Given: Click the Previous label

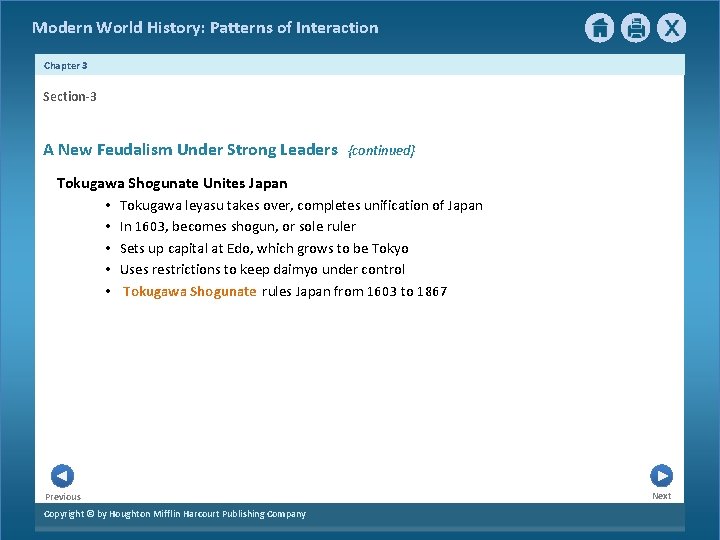Looking at the screenshot, I should point(63,497).
